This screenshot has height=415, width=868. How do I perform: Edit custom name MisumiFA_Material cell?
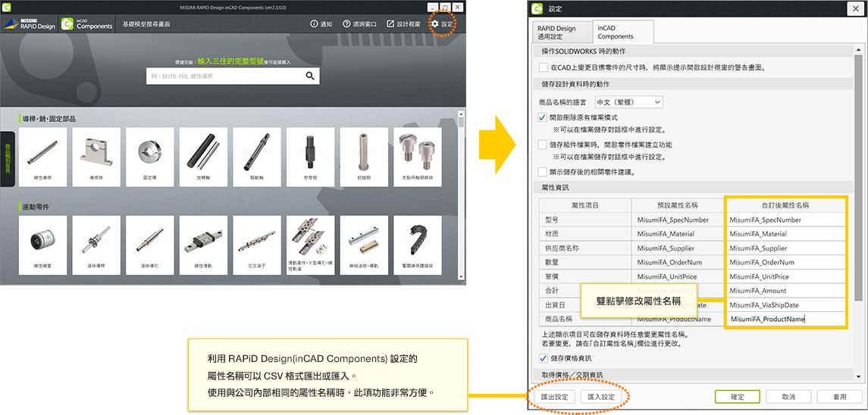[x=785, y=233]
